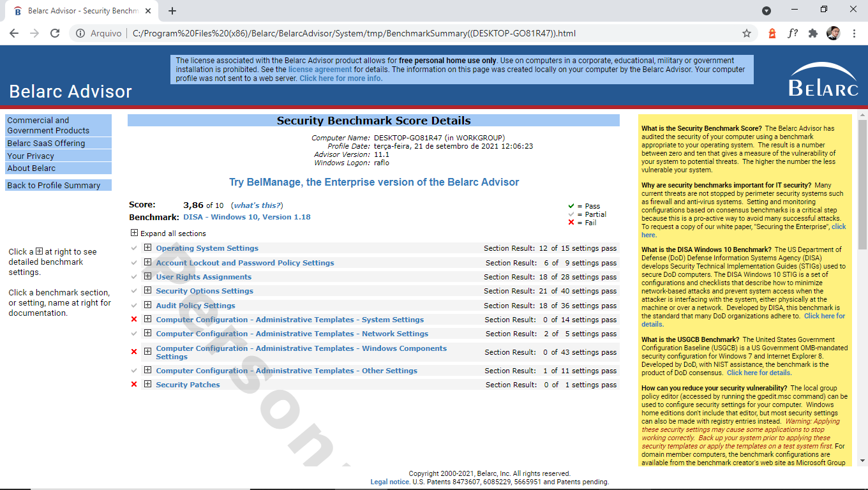Click here for USGCB details link
868x490 pixels.
(x=759, y=373)
